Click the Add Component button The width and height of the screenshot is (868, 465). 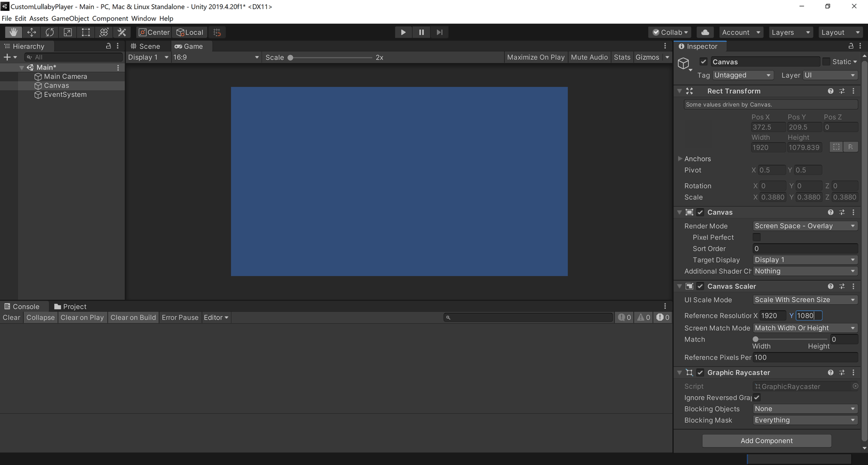pyautogui.click(x=767, y=441)
